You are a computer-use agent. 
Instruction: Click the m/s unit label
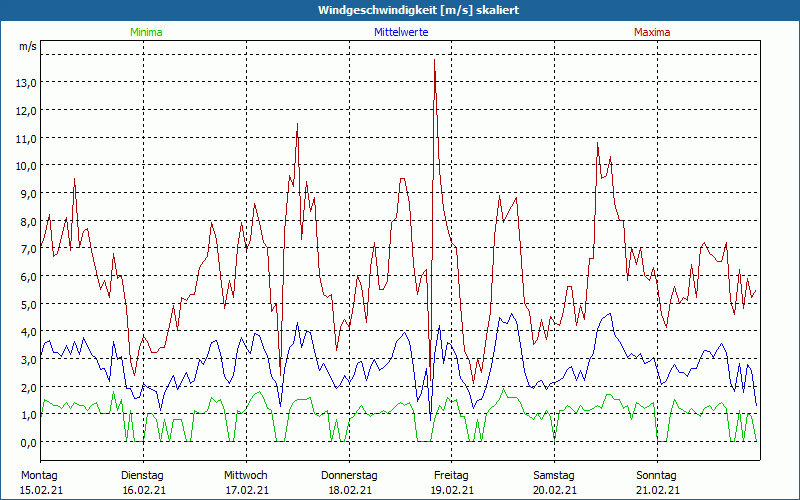pos(27,47)
